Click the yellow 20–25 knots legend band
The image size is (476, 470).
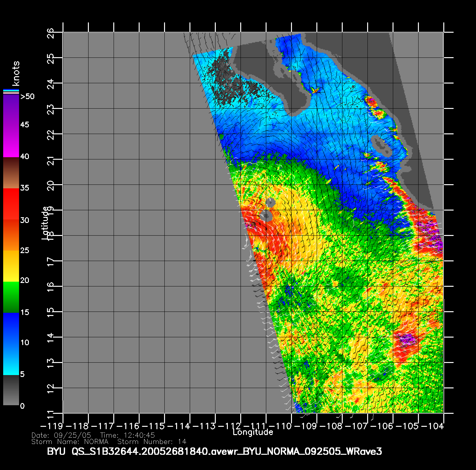(x=11, y=266)
